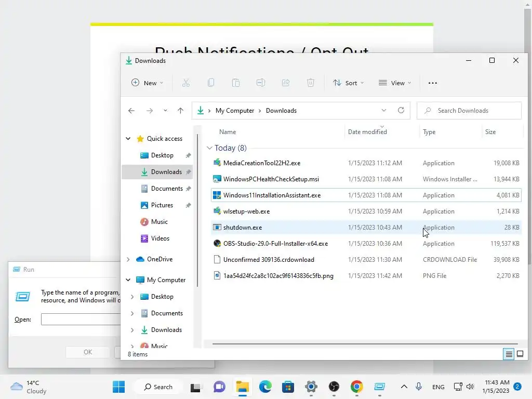Show hidden tray icons chevron
Image resolution: width=532 pixels, height=399 pixels.
pyautogui.click(x=404, y=387)
